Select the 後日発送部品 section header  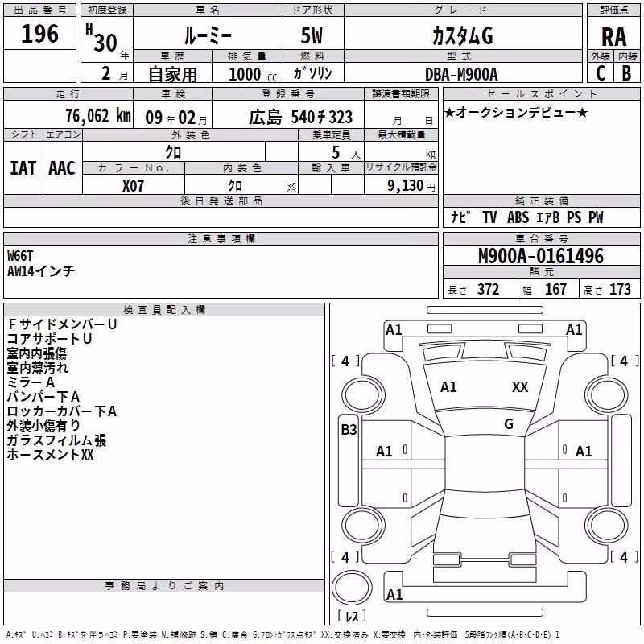[221, 200]
